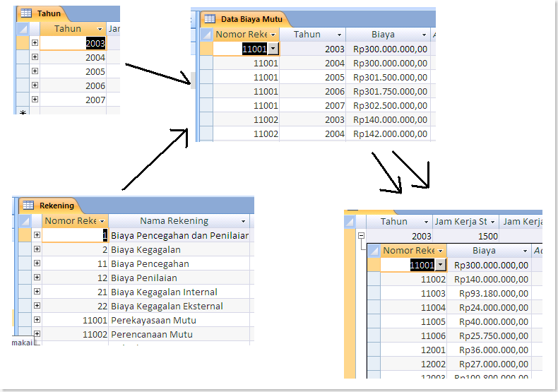Expand year 2005 row in Tahun table
Viewport: 558px width, 392px height.
pos(35,71)
